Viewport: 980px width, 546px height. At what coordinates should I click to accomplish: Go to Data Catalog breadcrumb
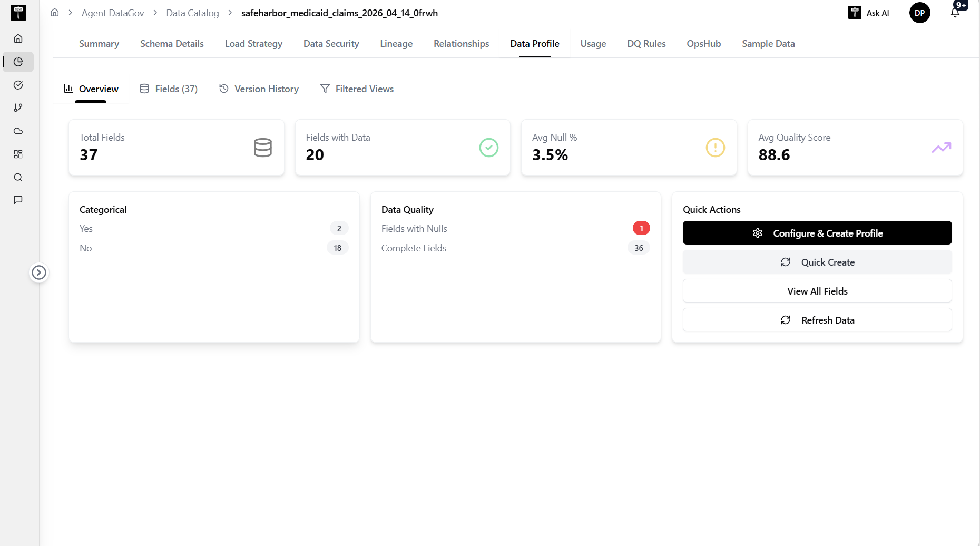(x=192, y=13)
